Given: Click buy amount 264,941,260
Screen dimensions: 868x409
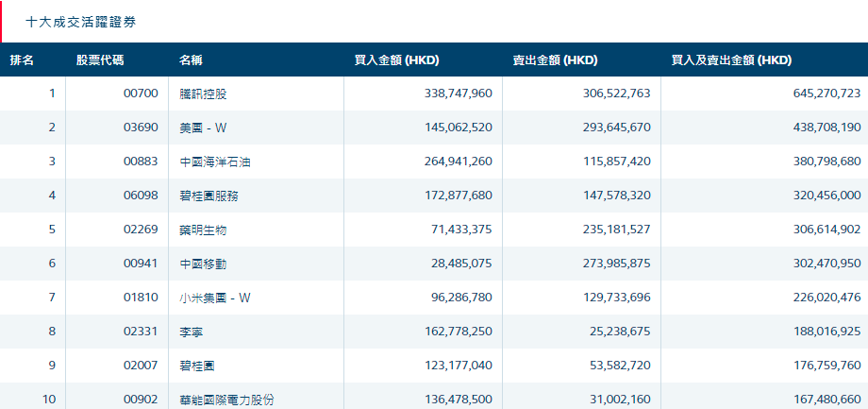Looking at the screenshot, I should [459, 162].
